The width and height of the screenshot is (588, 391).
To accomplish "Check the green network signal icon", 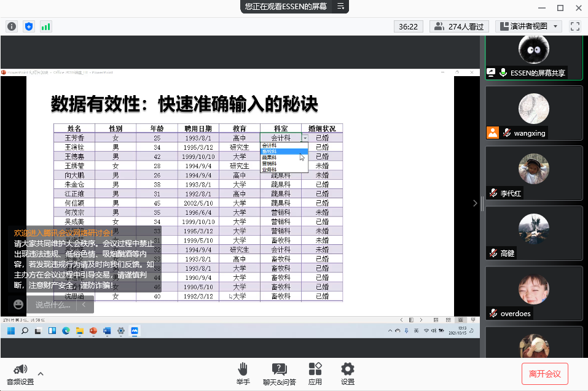I will pyautogui.click(x=46, y=26).
